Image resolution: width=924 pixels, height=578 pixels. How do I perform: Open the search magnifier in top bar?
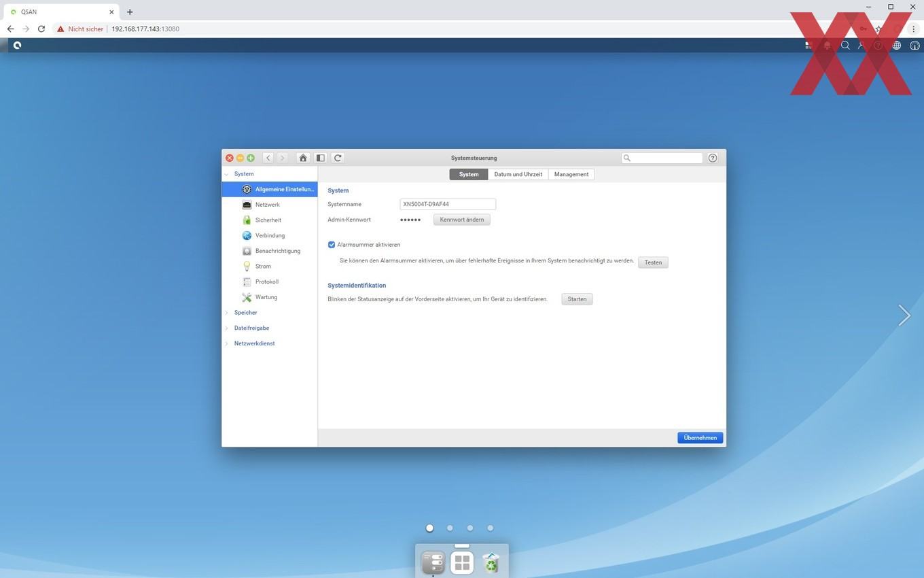coord(845,46)
